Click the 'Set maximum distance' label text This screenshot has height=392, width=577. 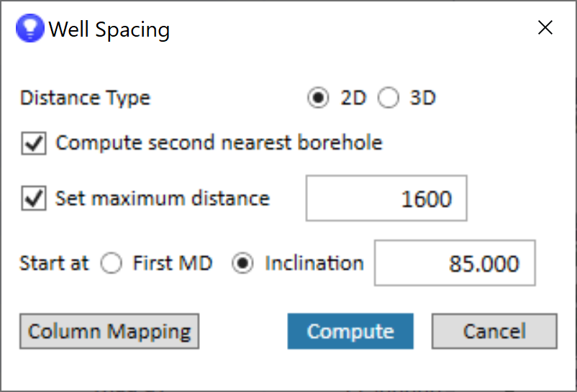click(x=163, y=198)
